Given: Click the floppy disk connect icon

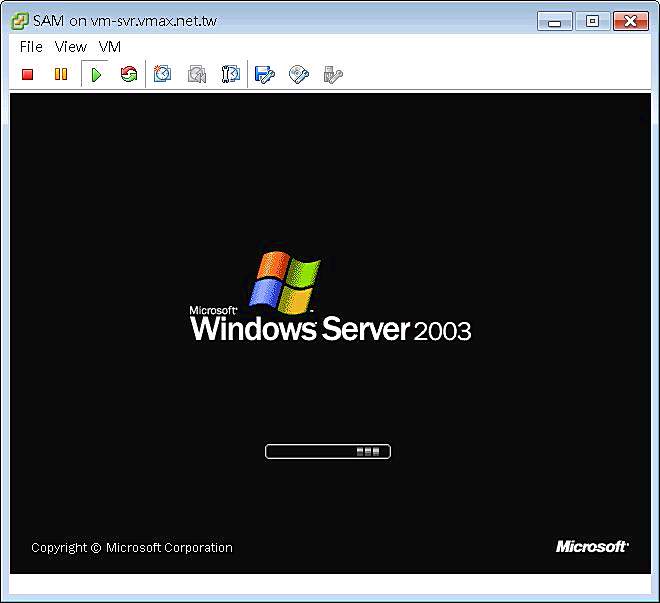Looking at the screenshot, I should click(264, 74).
